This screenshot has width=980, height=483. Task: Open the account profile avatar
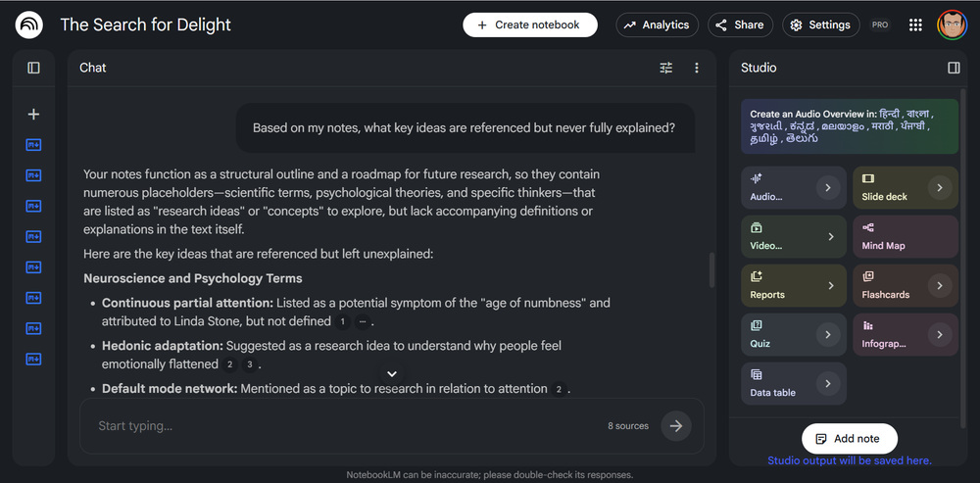pyautogui.click(x=952, y=25)
